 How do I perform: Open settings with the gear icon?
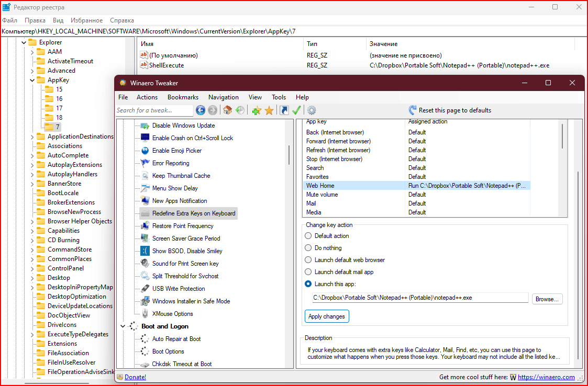(x=312, y=110)
